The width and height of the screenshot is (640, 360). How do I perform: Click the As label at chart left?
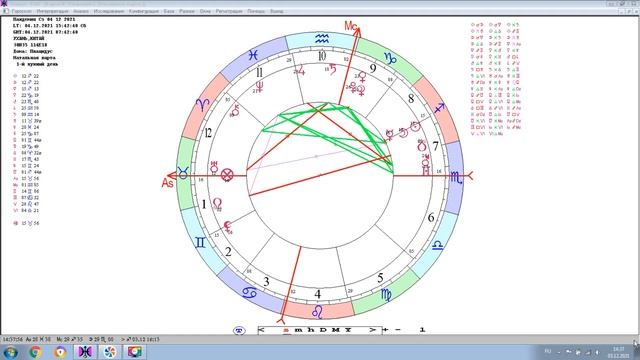pyautogui.click(x=167, y=183)
